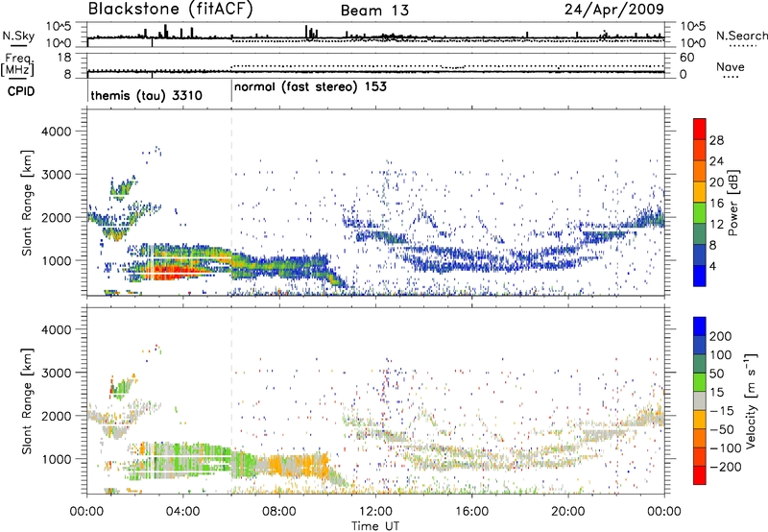Click the 04:00 time tick label
Viewport: 768px width, 532px height.
182,512
